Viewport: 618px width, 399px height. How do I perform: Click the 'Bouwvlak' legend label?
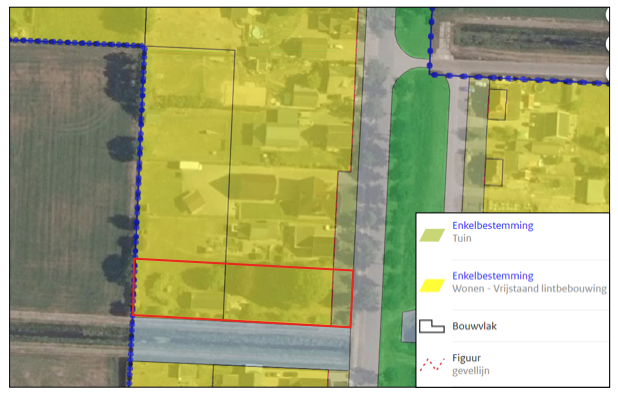click(475, 326)
